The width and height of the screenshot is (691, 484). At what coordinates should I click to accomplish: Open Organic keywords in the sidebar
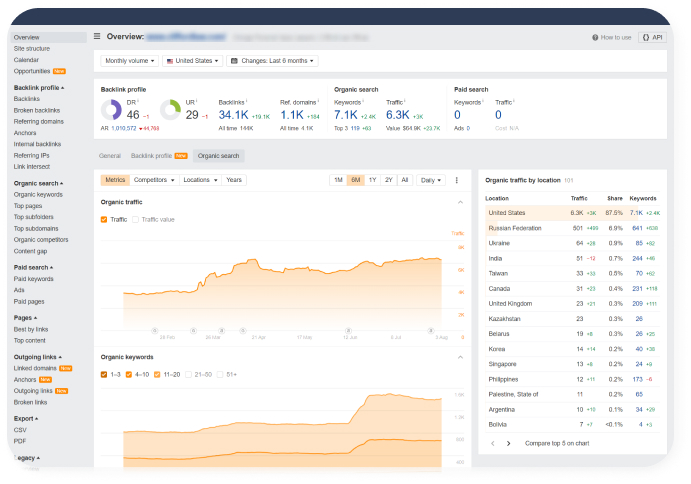pos(37,196)
